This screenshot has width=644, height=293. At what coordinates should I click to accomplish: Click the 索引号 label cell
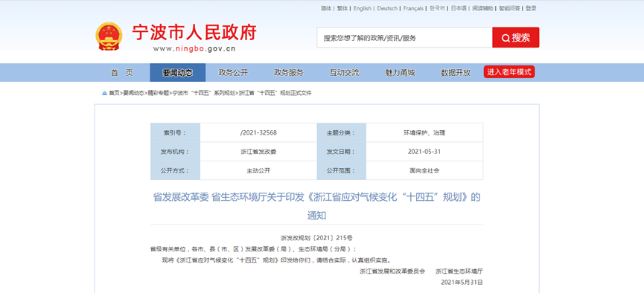pyautogui.click(x=176, y=132)
